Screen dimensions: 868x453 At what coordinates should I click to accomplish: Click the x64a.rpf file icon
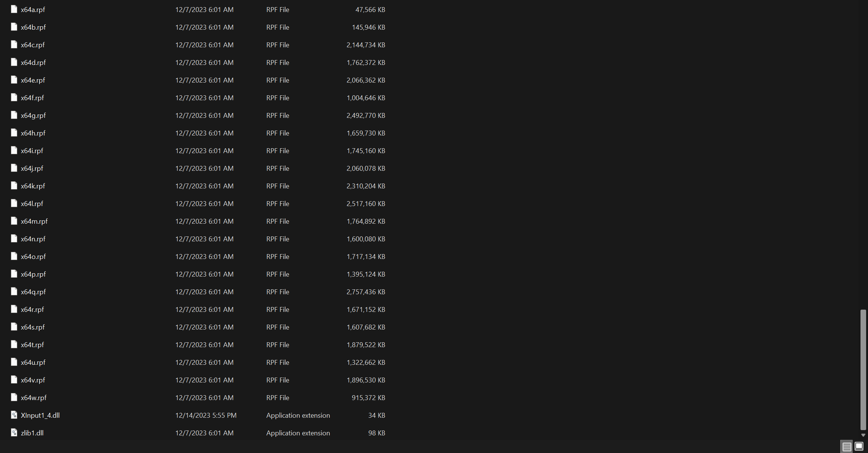14,9
